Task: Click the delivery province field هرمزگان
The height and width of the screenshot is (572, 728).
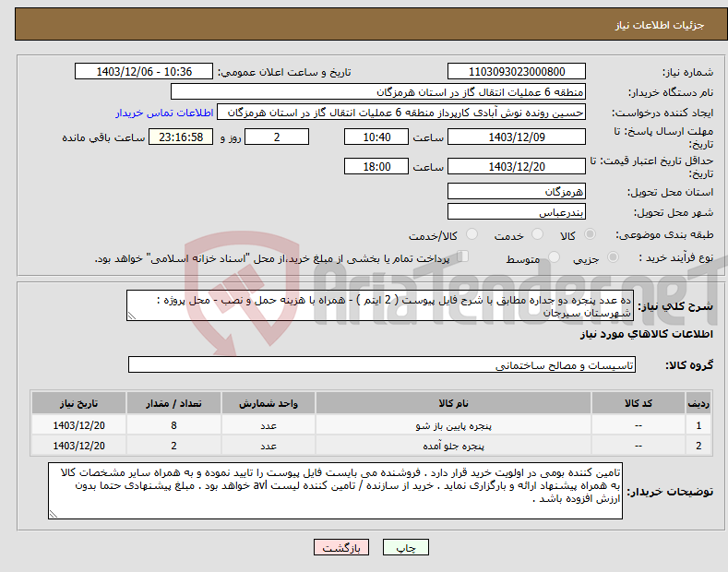Action: click(x=517, y=191)
